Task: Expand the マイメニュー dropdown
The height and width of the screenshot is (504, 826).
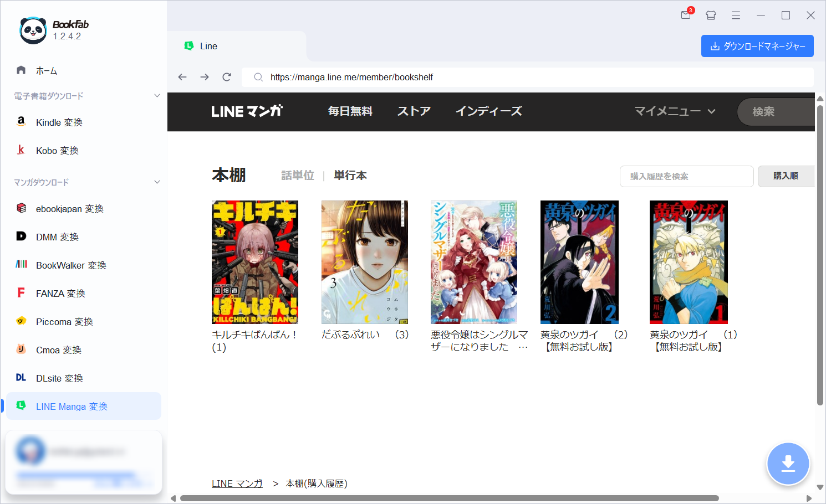Action: [675, 111]
